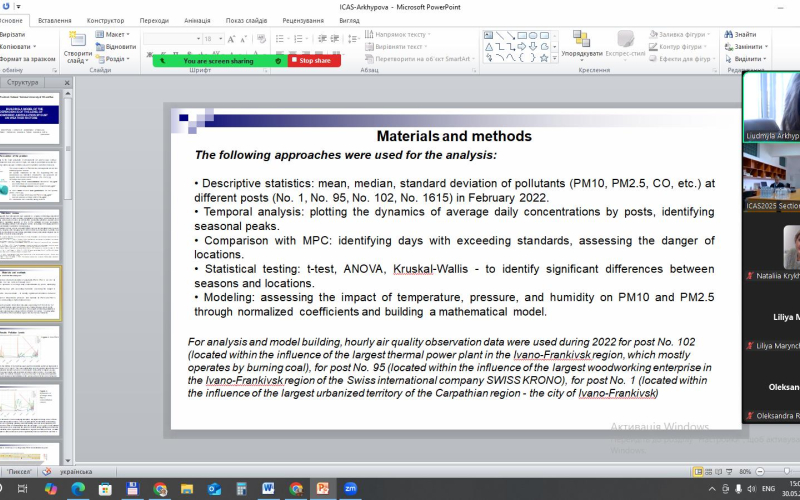Open the Копіювати copy dropdown

(x=17, y=46)
